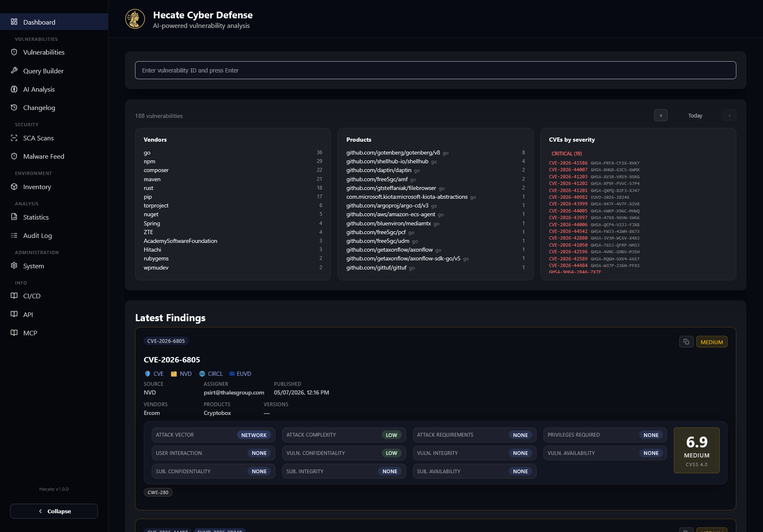Click the API book icon
Screen dimensions: 763x532
click(x=14, y=314)
